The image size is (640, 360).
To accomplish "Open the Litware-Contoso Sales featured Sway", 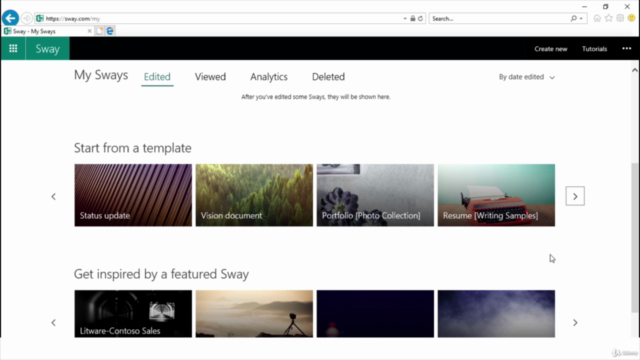I will coord(133,313).
